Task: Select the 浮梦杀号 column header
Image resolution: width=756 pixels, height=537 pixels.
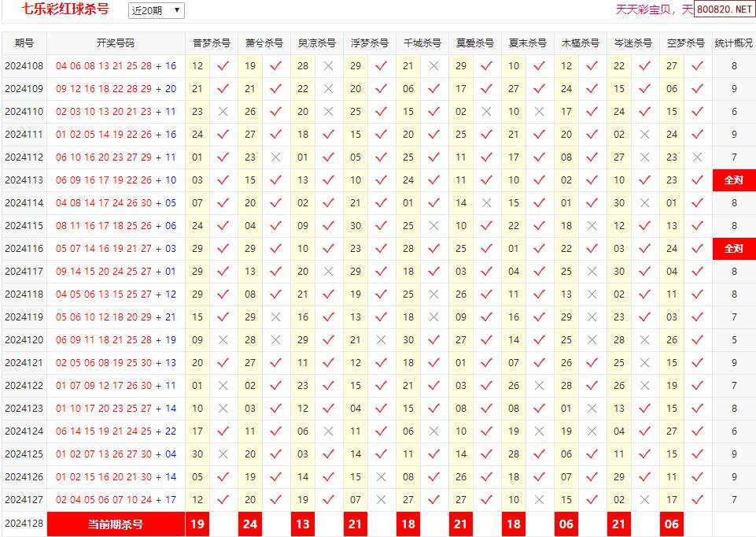Action: click(369, 43)
